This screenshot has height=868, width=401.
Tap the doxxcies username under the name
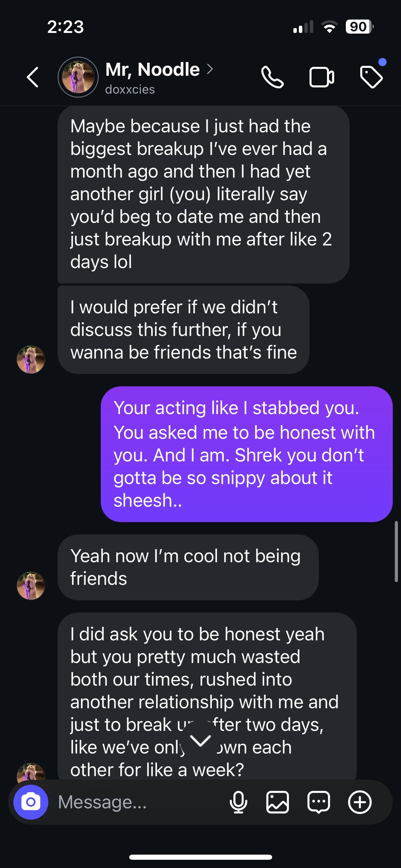tap(130, 89)
